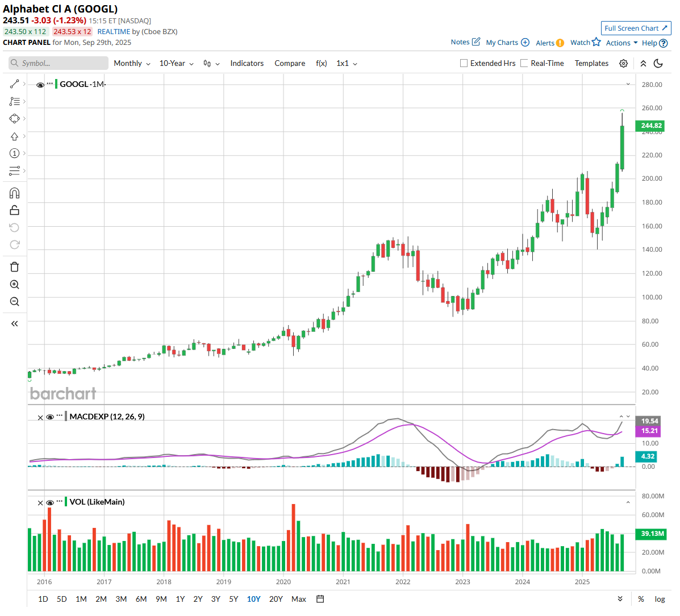
Task: Open the GOOGL series color swatch
Action: coord(56,84)
